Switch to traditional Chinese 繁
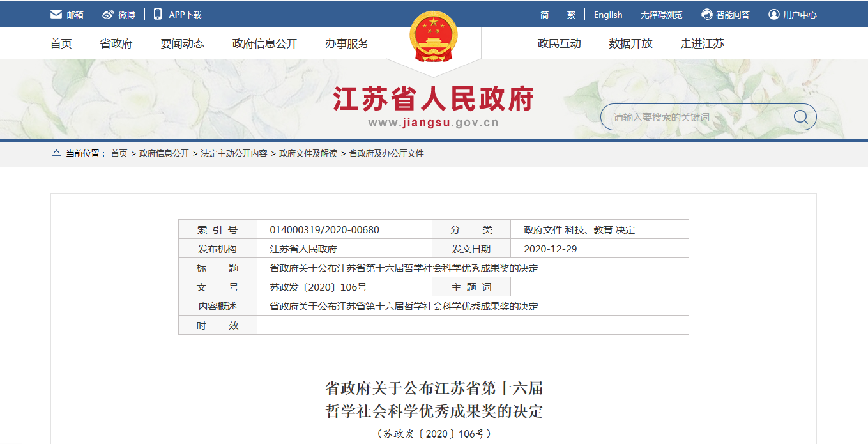 pyautogui.click(x=571, y=15)
